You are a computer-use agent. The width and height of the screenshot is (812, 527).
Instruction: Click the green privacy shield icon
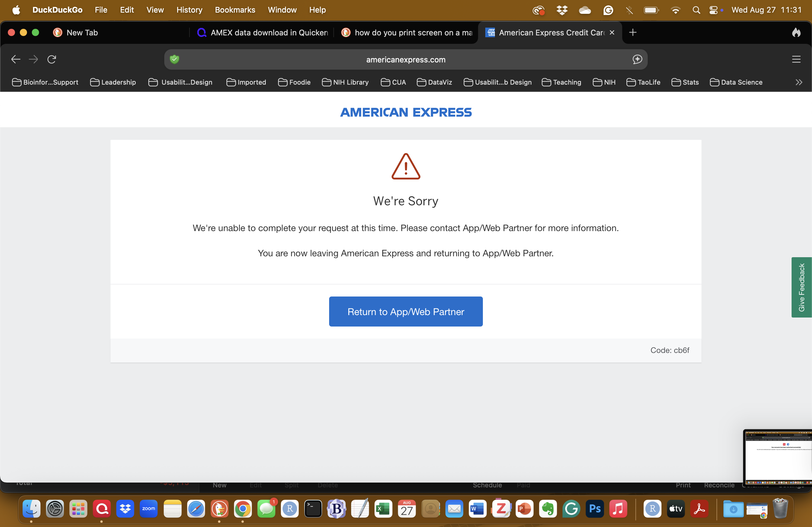pyautogui.click(x=174, y=59)
